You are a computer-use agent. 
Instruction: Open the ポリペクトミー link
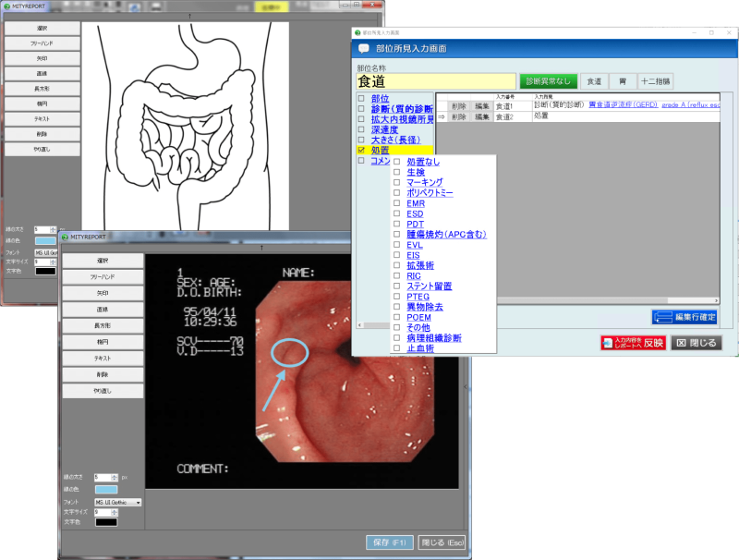[x=430, y=193]
